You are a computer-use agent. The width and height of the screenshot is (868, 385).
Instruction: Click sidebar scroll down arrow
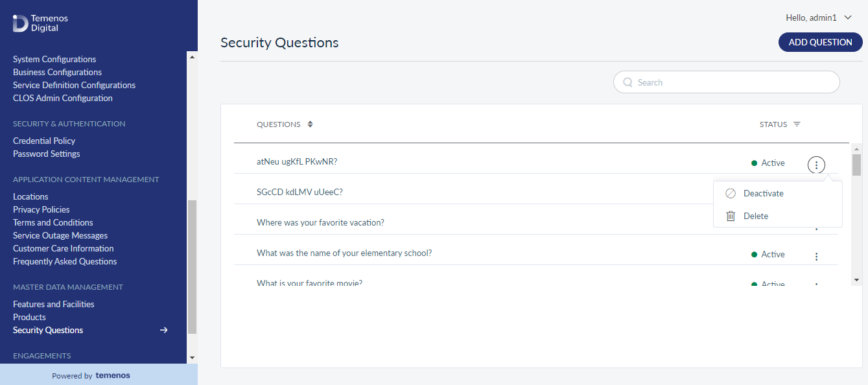192,357
